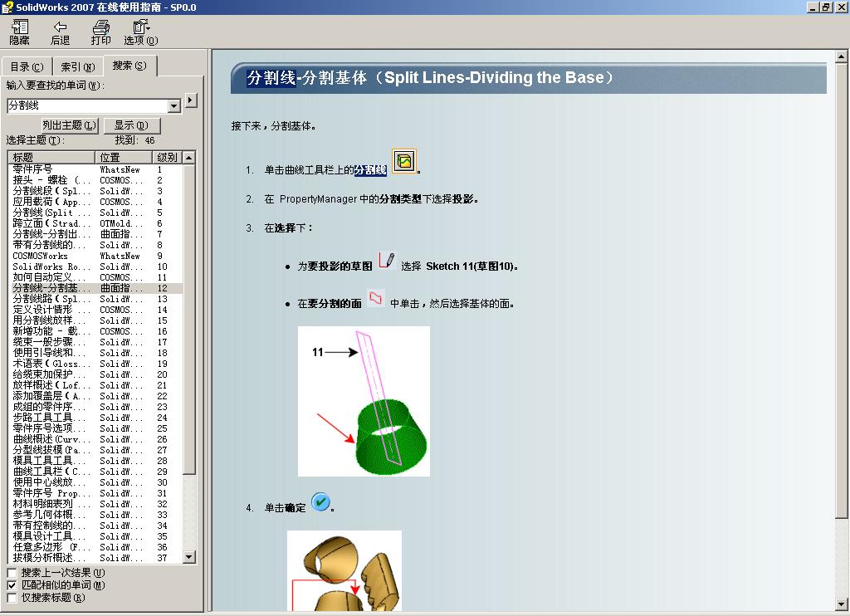The height and width of the screenshot is (616, 850).
Task: Sort by the 位置 column header
Action: coord(124,157)
